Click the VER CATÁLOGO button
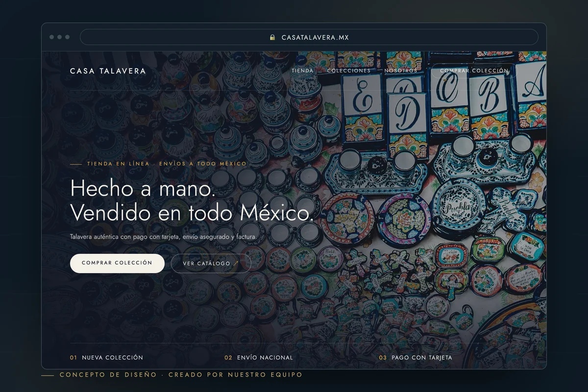Image resolution: width=588 pixels, height=392 pixels. 211,263
